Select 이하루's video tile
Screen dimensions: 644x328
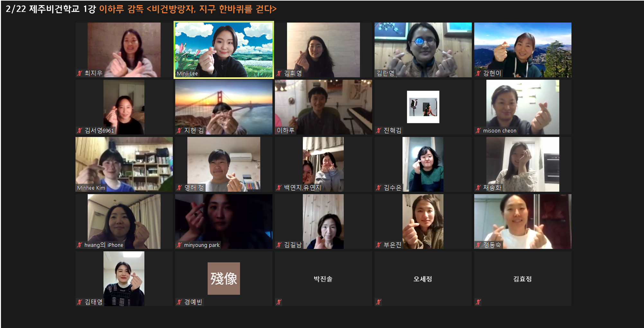click(323, 107)
